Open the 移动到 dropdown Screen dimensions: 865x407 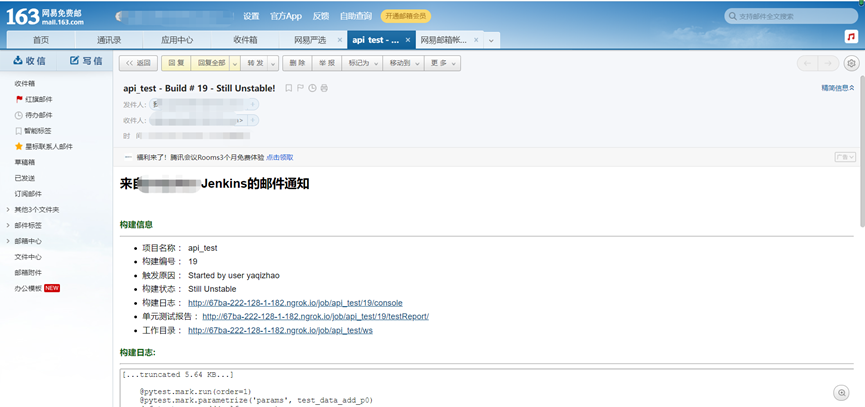pos(403,63)
